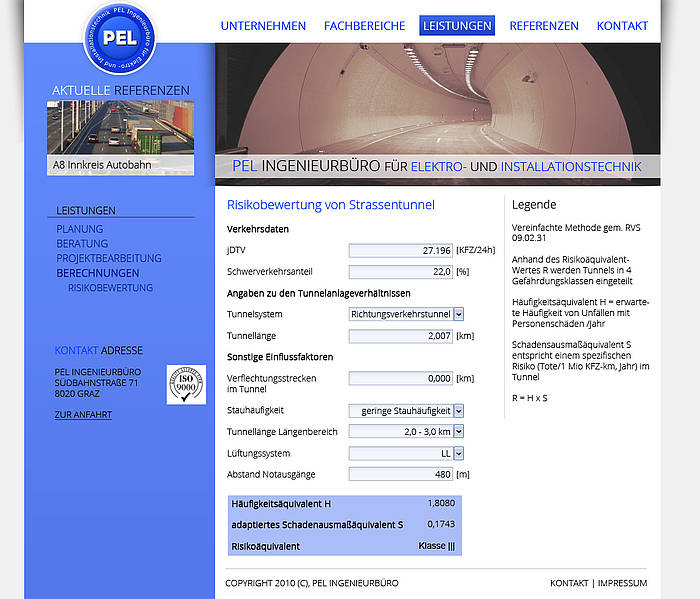
Task: Open the Unternehmen menu
Action: click(263, 26)
